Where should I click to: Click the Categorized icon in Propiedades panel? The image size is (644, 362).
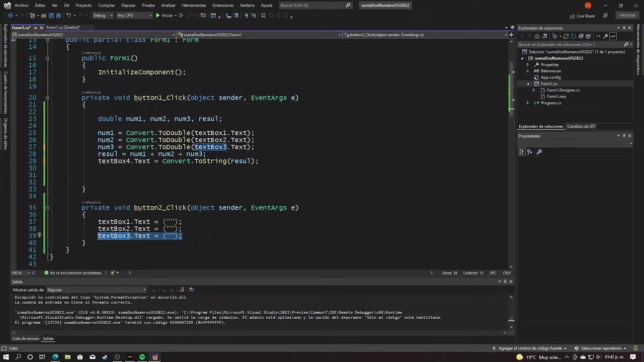click(x=522, y=152)
